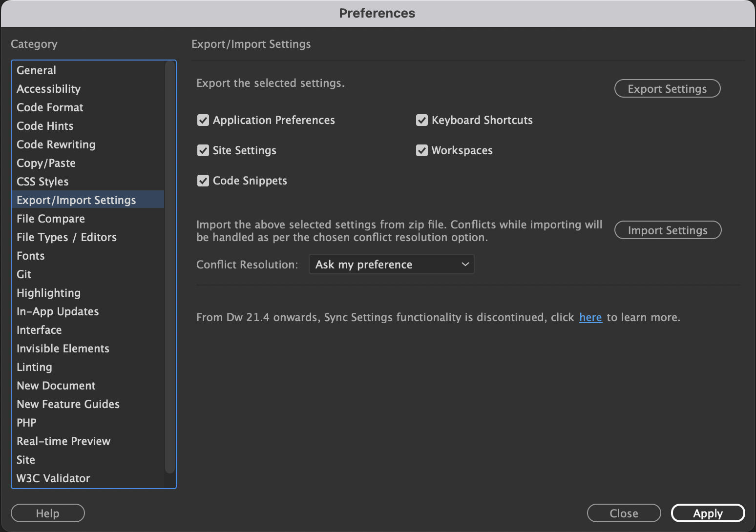Close the Preferences dialog
756x532 pixels.
(624, 513)
